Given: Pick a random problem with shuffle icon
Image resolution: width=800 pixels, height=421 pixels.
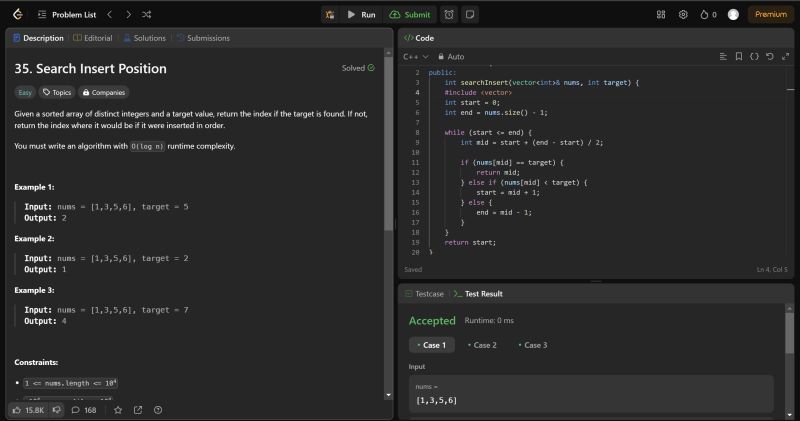Looking at the screenshot, I should [146, 15].
